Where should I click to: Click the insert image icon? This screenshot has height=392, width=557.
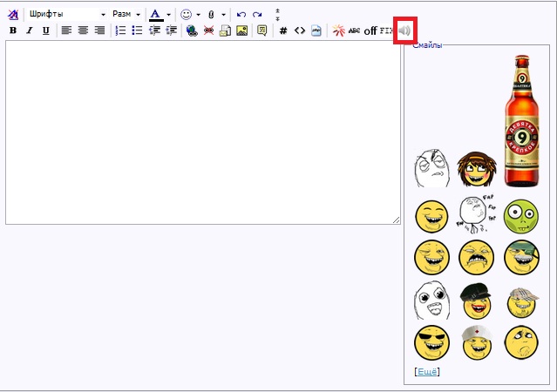pos(242,30)
